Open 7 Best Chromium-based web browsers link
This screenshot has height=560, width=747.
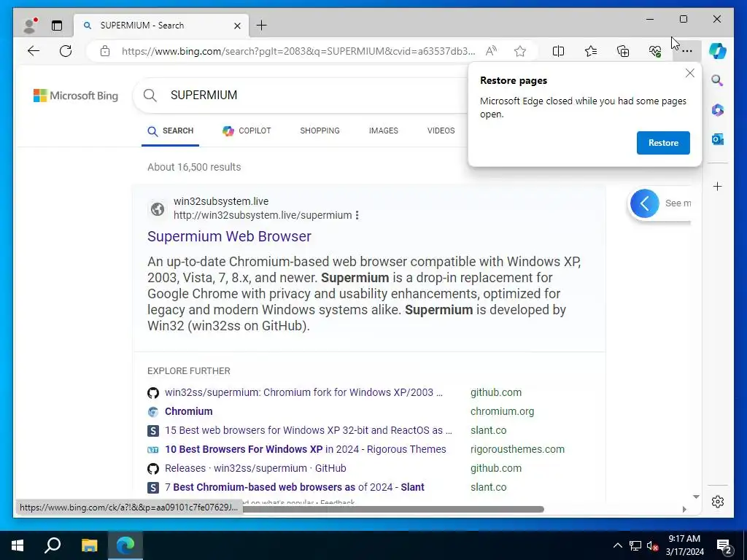point(295,488)
